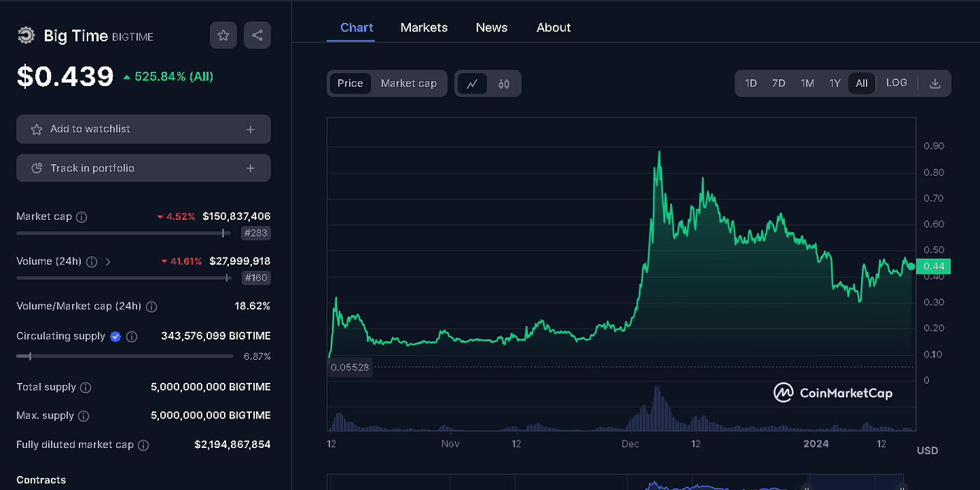Click the 2024 date axis label
This screenshot has width=980, height=490.
click(x=816, y=444)
